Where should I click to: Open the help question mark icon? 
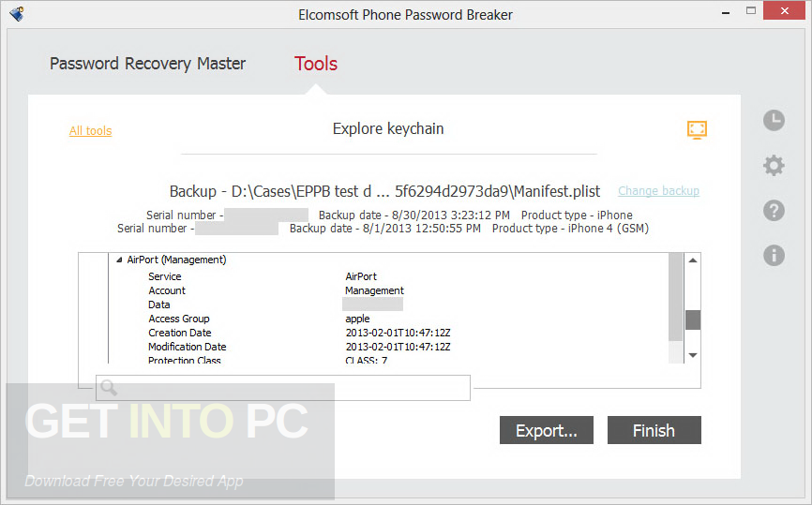tap(774, 211)
